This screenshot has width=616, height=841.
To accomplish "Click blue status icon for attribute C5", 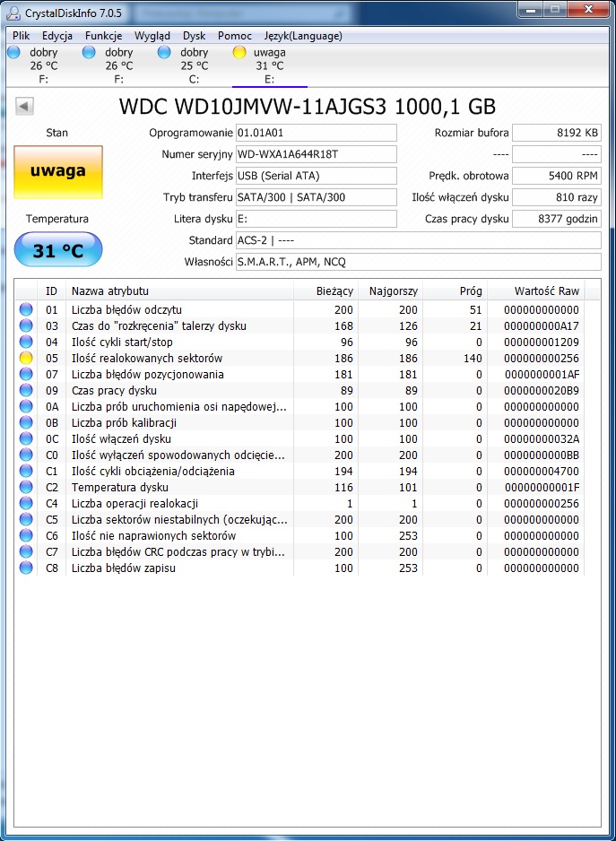I will (26, 519).
